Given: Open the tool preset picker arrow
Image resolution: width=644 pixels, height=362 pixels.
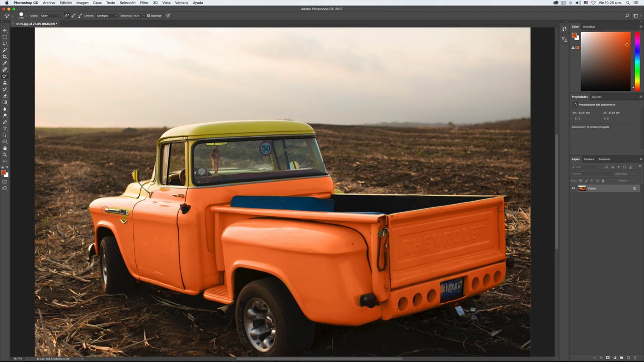Looking at the screenshot, I should coord(13,16).
